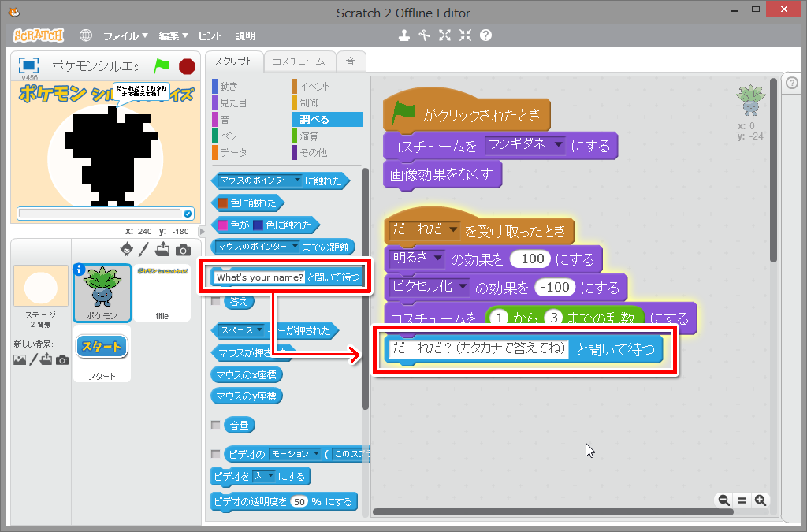Switch to コスチューム tab

click(299, 61)
